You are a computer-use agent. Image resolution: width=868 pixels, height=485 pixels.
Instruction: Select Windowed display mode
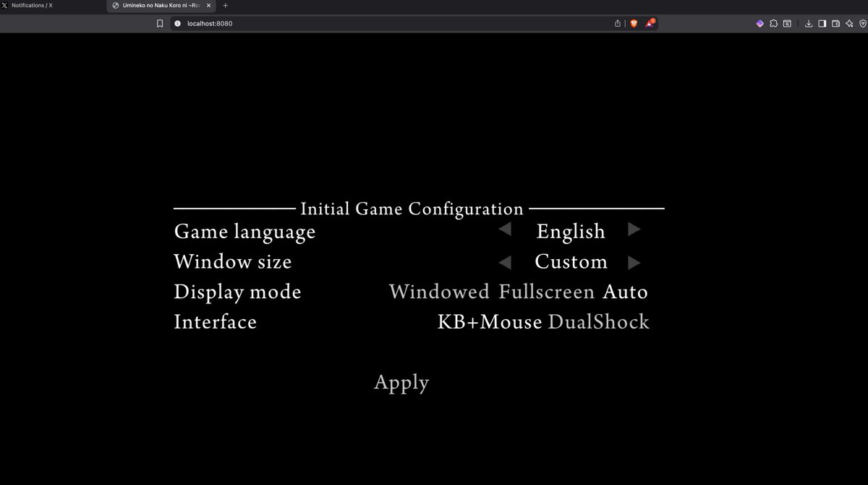(439, 292)
